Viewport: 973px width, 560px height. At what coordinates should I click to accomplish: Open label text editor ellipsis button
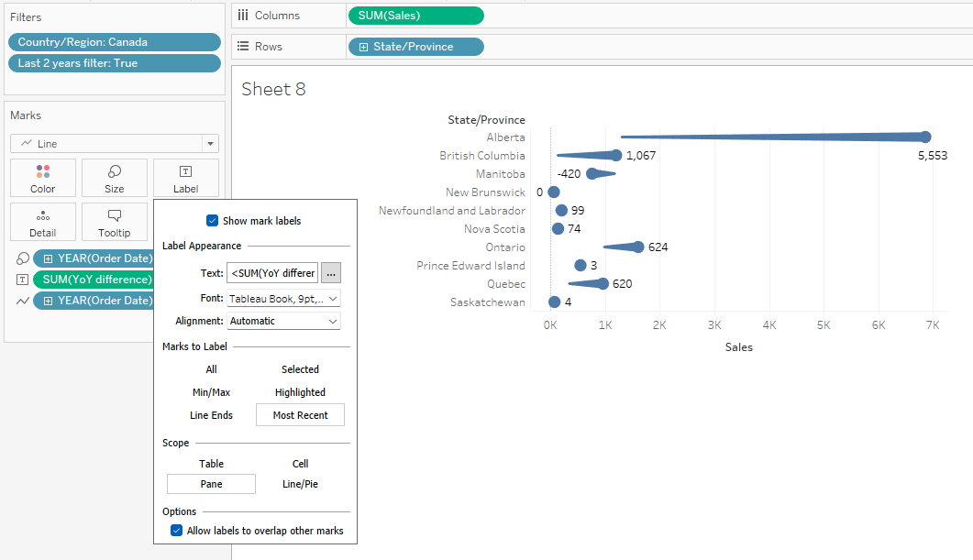[x=331, y=273]
